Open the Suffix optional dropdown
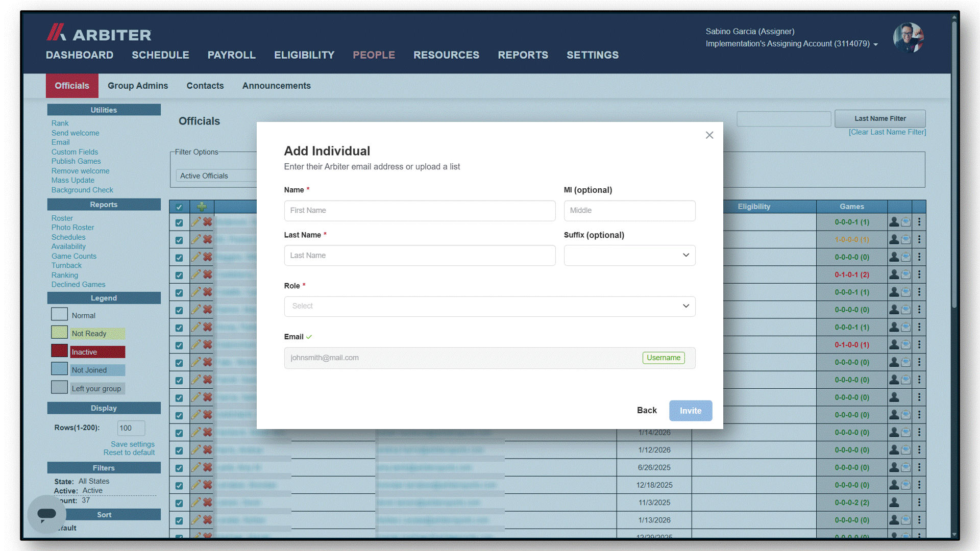980x551 pixels. [629, 255]
